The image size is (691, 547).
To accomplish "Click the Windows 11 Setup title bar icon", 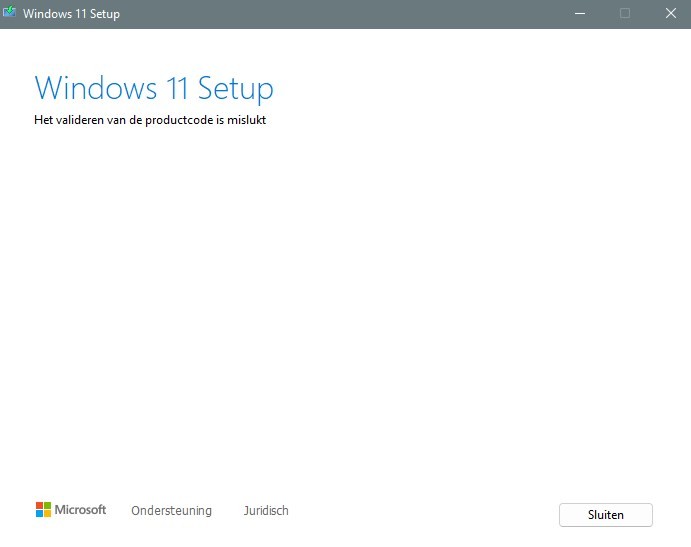I will (x=9, y=12).
